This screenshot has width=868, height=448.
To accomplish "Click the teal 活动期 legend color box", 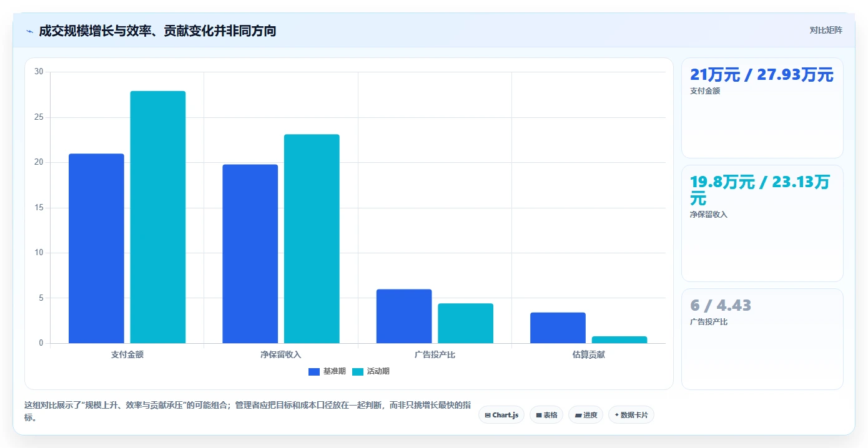I will (358, 372).
